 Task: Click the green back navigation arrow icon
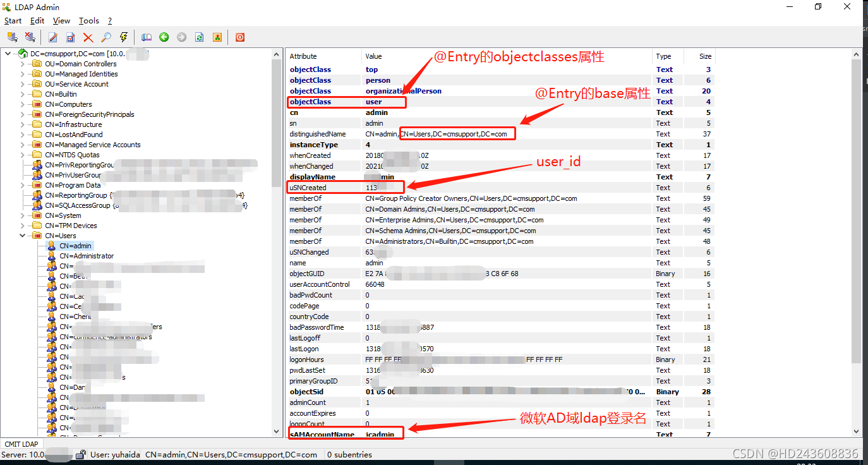164,37
